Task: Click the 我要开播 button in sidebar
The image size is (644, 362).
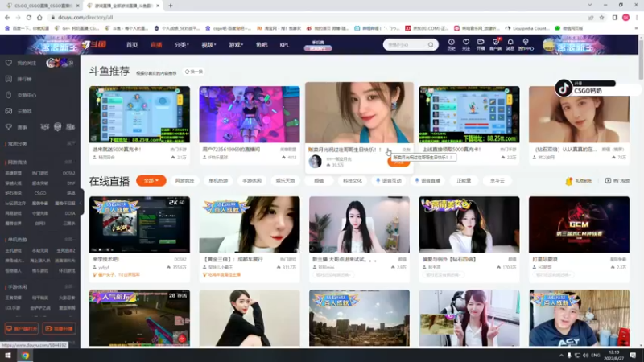Action: [59, 328]
